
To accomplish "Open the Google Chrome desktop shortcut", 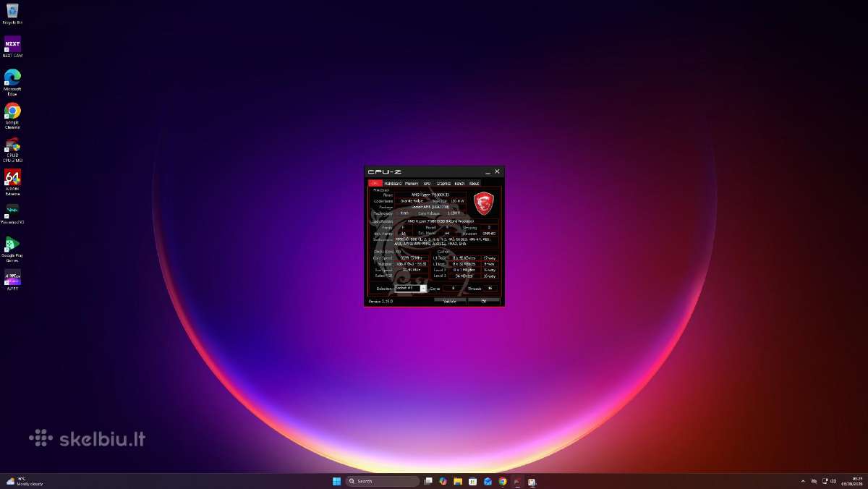I will point(12,115).
